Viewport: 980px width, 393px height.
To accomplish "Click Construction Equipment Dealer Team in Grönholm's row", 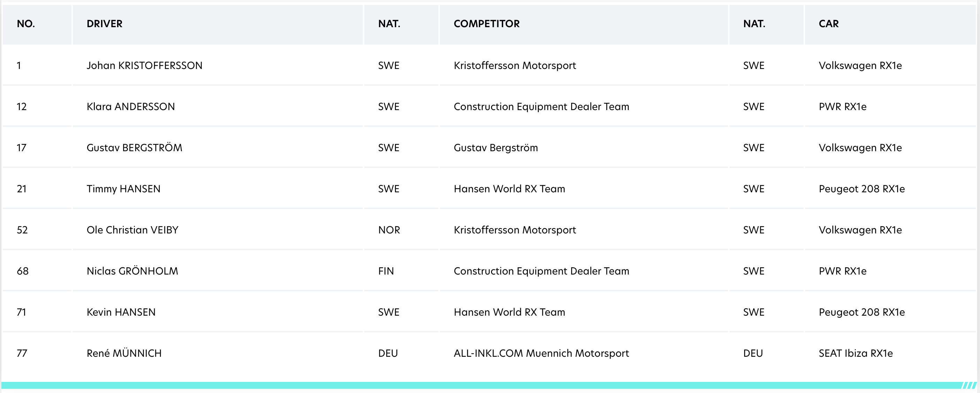I will click(x=541, y=271).
